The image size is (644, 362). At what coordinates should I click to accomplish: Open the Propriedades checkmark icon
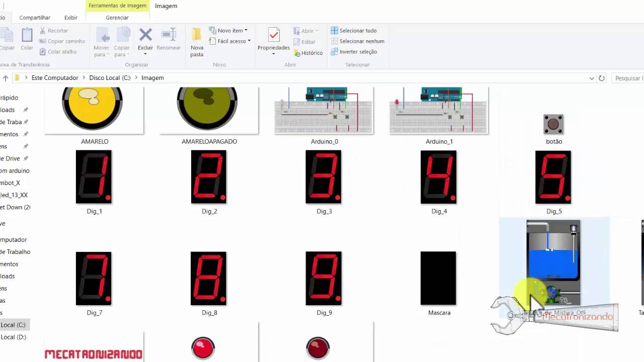pos(274,35)
